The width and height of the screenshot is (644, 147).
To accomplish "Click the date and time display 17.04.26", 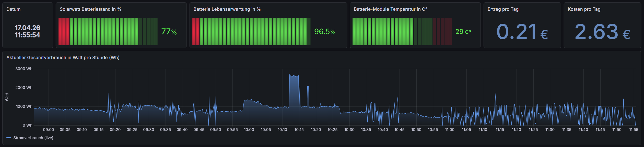I will pos(27,28).
